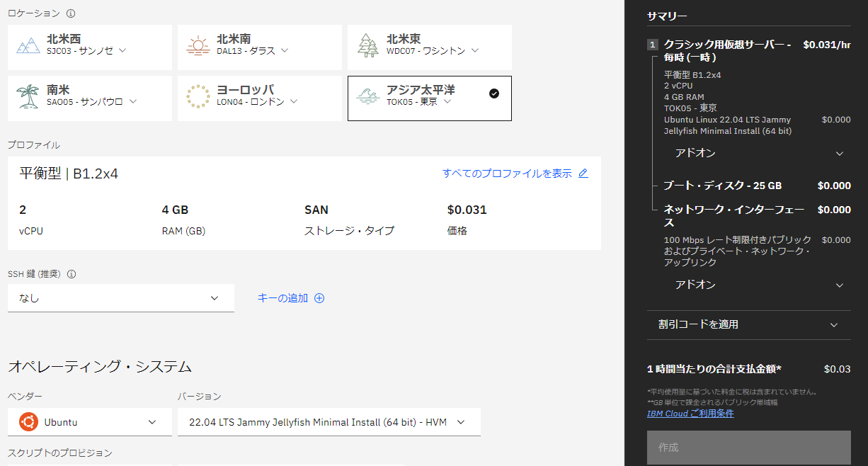Click the SAN storage type value
The width and height of the screenshot is (868, 466).
(316, 210)
